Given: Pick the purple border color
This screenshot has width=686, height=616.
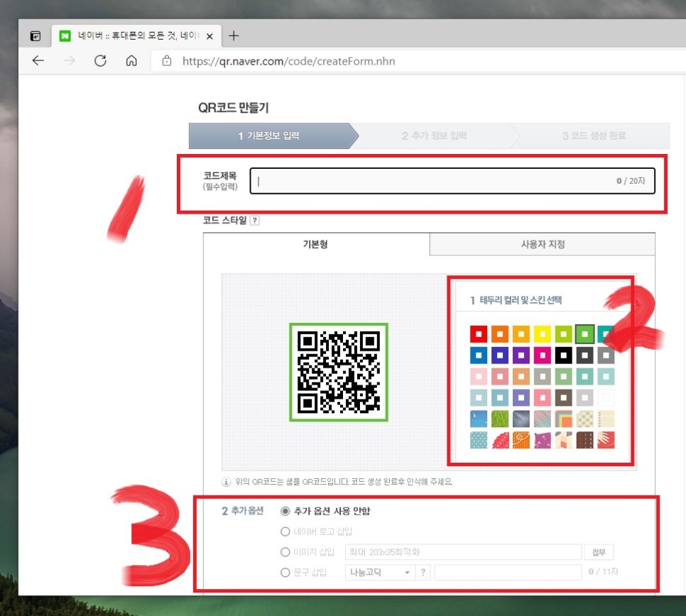Looking at the screenshot, I should click(521, 356).
